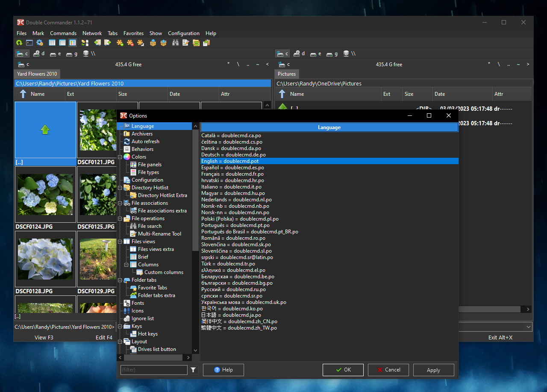Click the options filter text field
The height and width of the screenshot is (392, 547).
click(x=154, y=370)
